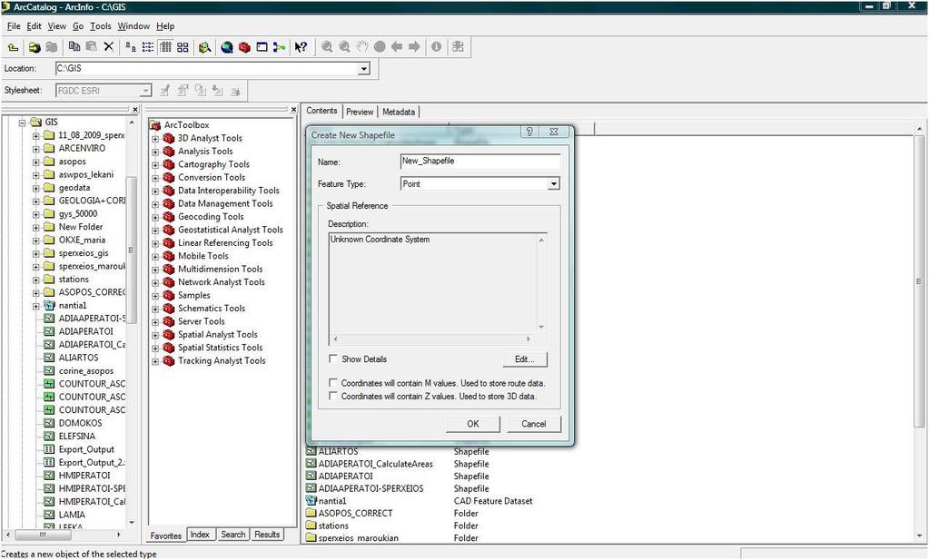Image resolution: width=929 pixels, height=560 pixels.
Task: Select Data Management Tools in ArcToolbox
Action: click(225, 203)
